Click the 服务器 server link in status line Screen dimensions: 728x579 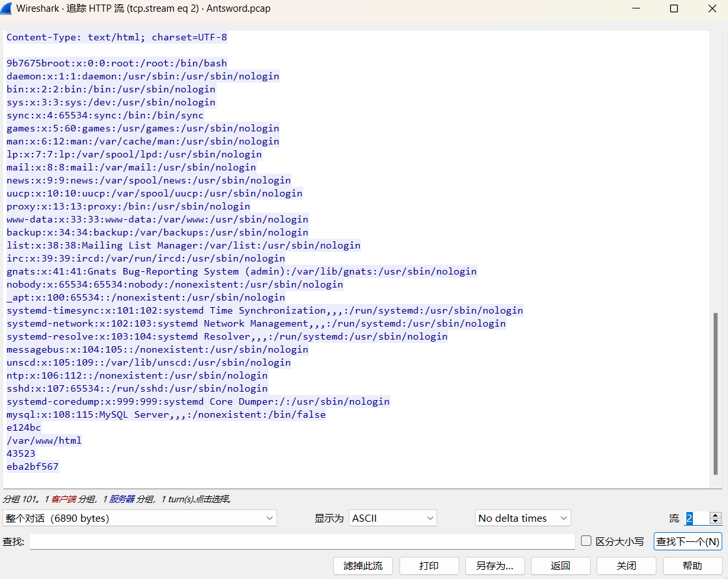point(122,499)
